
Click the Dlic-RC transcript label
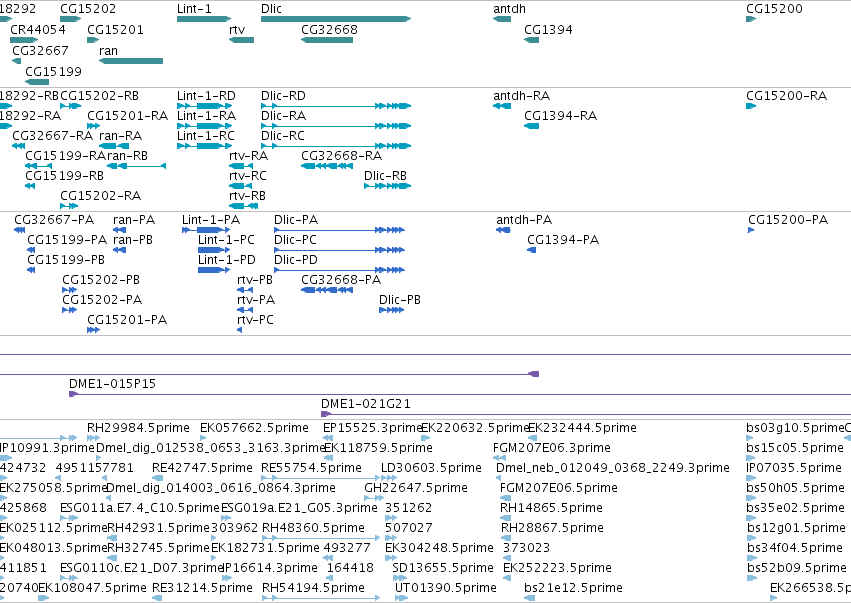(283, 136)
